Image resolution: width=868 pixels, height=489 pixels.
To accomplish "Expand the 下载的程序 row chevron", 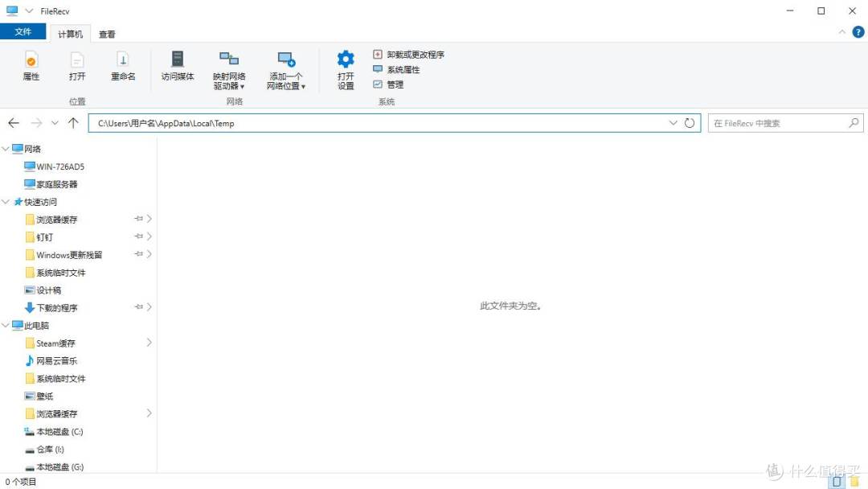I will coord(149,306).
